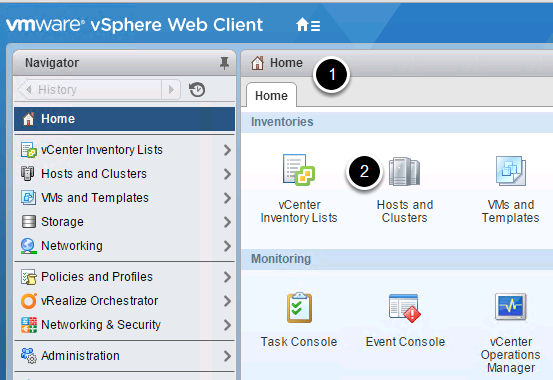Open Hosts and Clusters inventory icon
The height and width of the screenshot is (380, 553).
404,171
